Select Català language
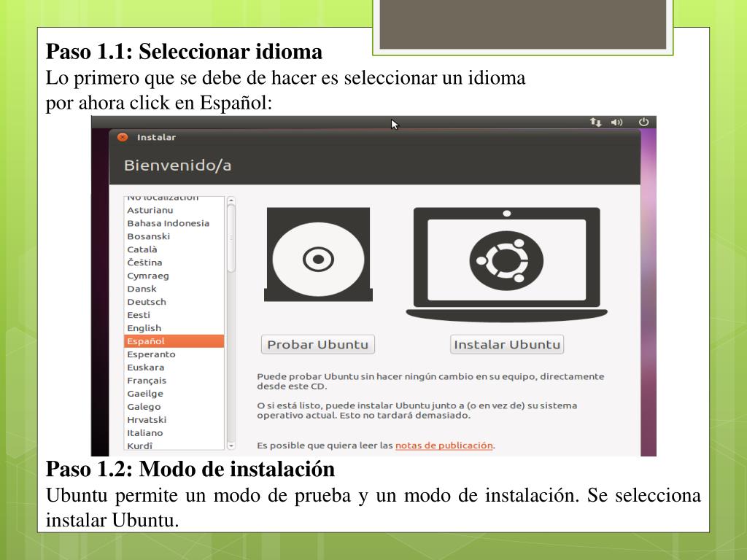Screen dimensions: 747x560 coord(174,249)
